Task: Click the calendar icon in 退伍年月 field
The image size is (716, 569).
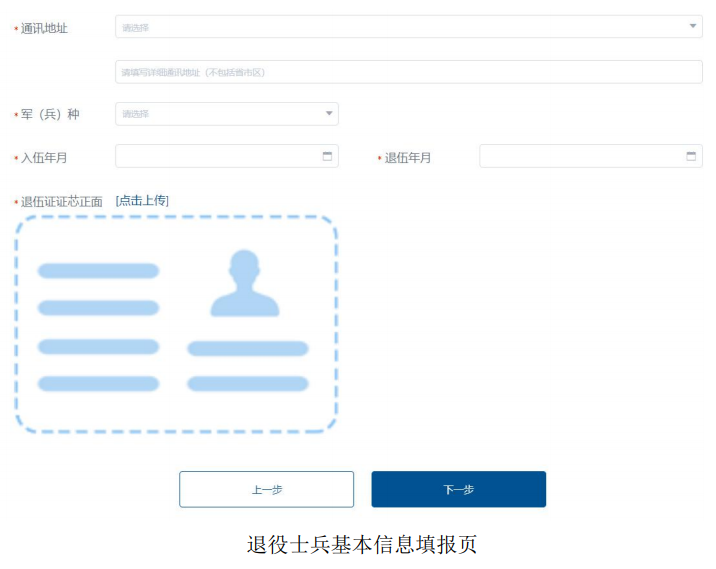Action: tap(691, 157)
